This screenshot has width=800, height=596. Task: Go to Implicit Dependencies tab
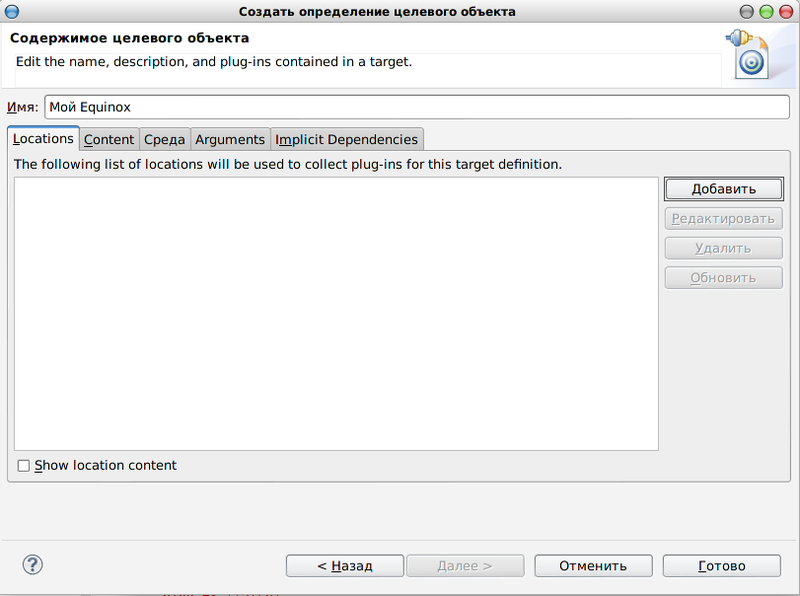346,139
